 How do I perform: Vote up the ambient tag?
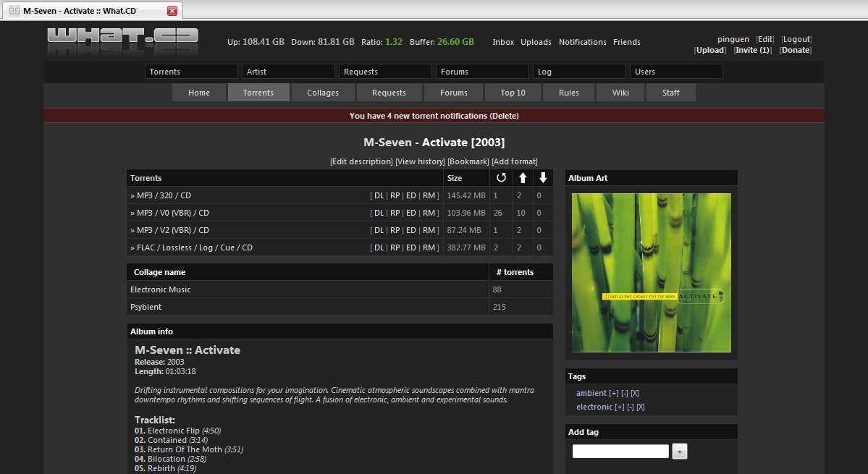coord(613,393)
